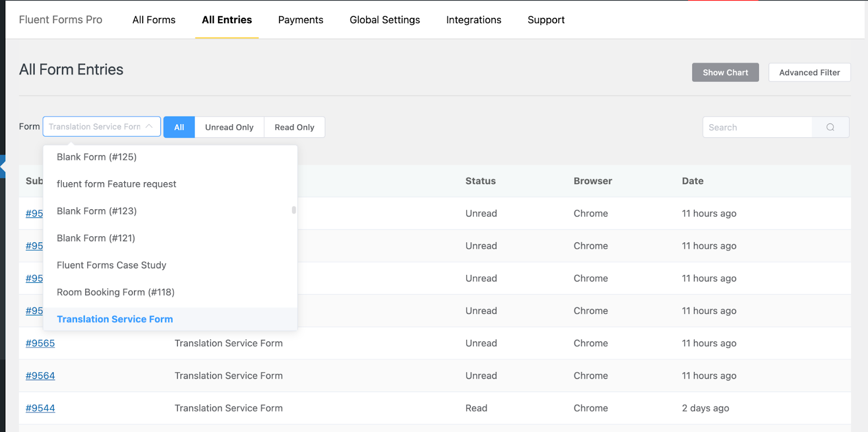Open entry #9564 link
Screen dimensions: 868x432
pyautogui.click(x=40, y=376)
